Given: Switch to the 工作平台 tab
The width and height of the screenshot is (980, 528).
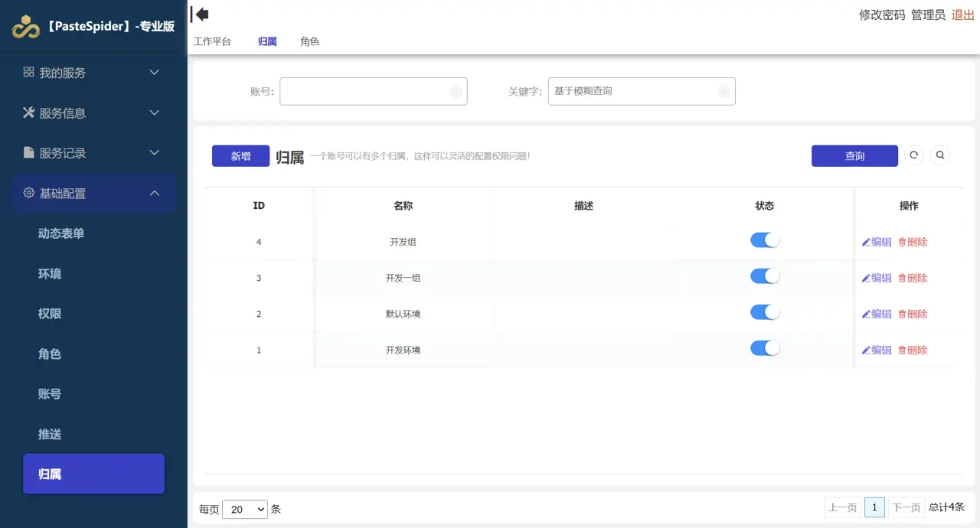Looking at the screenshot, I should (x=212, y=41).
